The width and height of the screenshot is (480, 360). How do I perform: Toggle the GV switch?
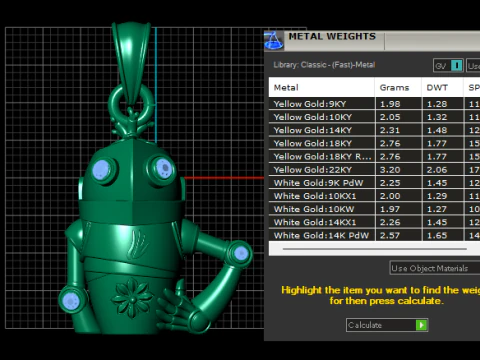click(448, 66)
